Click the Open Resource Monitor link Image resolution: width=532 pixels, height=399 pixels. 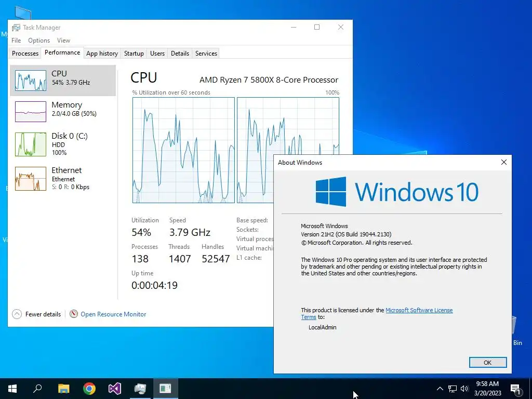113,314
